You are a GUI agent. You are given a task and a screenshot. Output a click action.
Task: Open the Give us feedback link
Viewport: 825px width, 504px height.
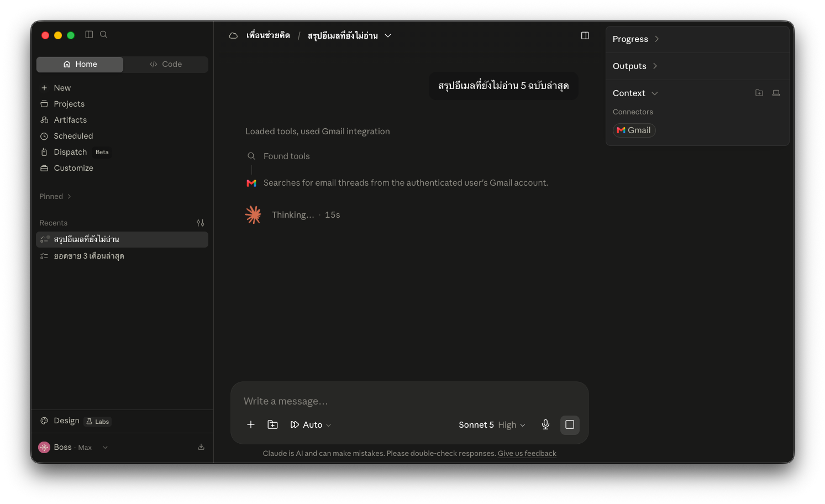[527, 454]
